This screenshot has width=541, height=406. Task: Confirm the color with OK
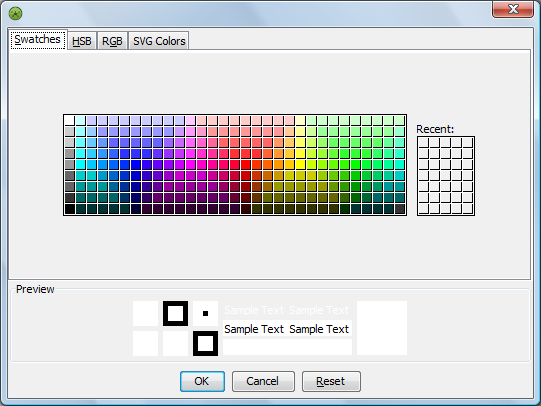pos(202,381)
